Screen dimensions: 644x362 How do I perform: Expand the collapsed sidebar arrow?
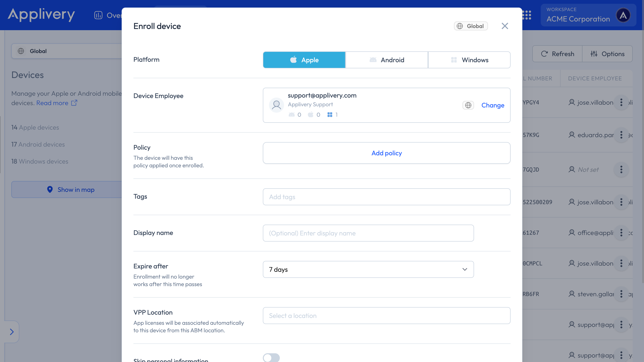[12, 332]
